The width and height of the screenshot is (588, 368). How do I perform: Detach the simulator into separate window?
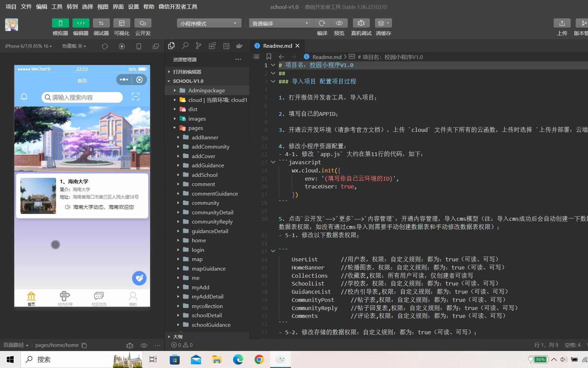tap(156, 46)
